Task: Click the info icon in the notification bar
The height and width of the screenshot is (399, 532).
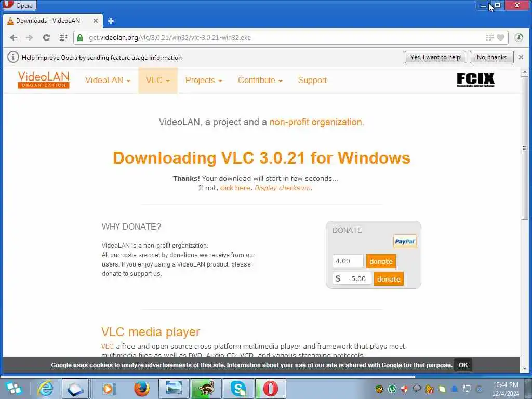Action: coord(13,57)
